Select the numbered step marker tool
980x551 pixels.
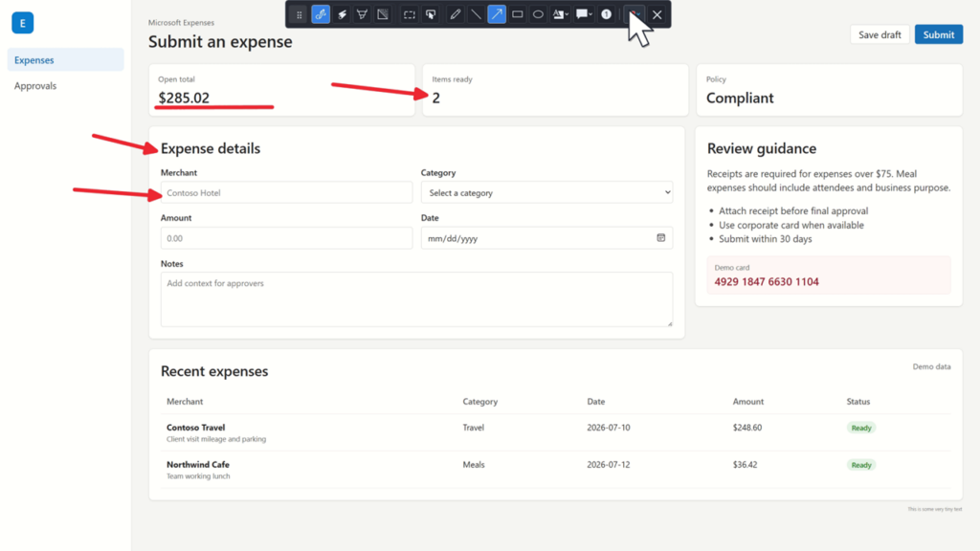pos(606,14)
